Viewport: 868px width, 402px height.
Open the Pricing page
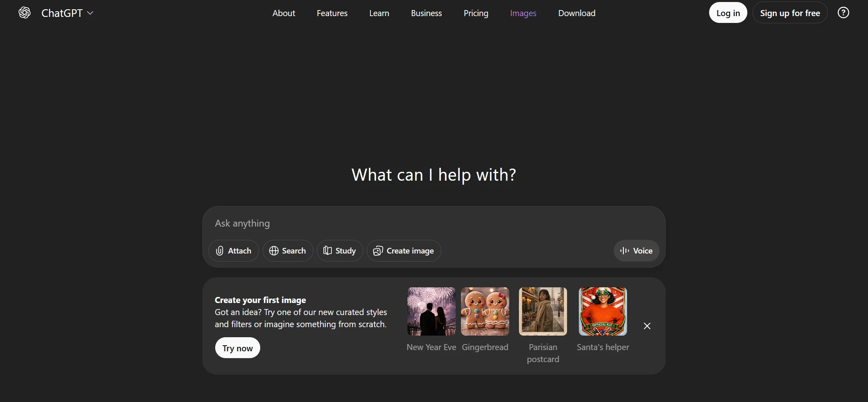click(476, 13)
